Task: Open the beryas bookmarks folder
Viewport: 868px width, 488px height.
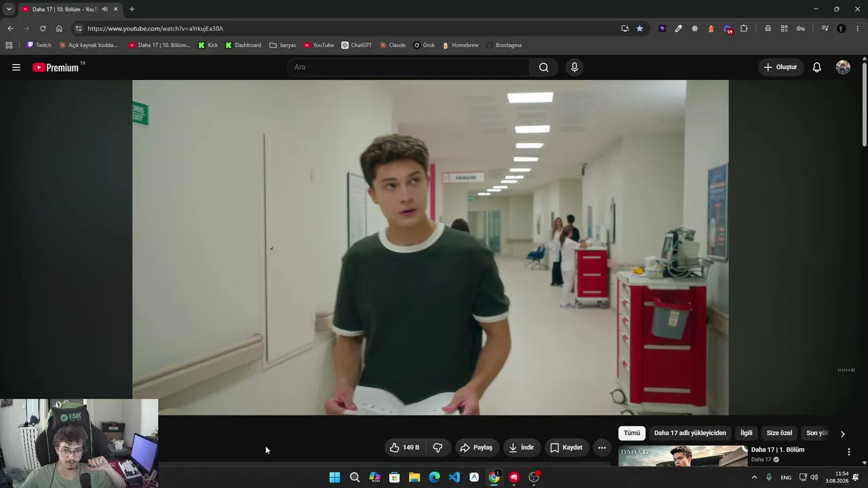Action: tap(283, 45)
